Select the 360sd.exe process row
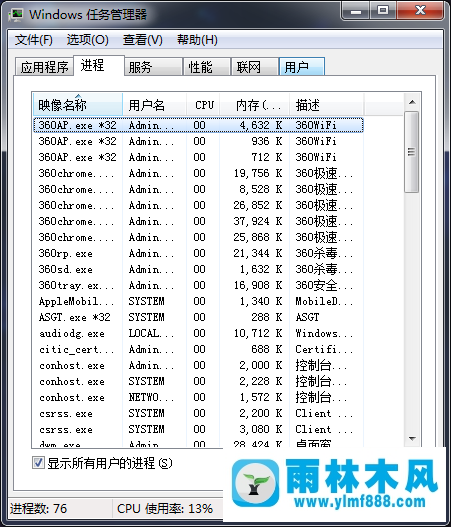Screen dimensions: 451x527 (198, 270)
